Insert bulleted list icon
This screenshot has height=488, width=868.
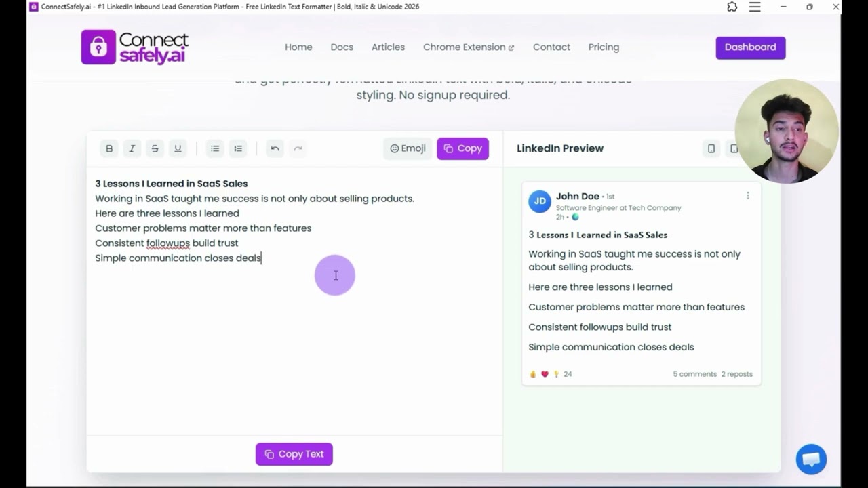coord(215,148)
